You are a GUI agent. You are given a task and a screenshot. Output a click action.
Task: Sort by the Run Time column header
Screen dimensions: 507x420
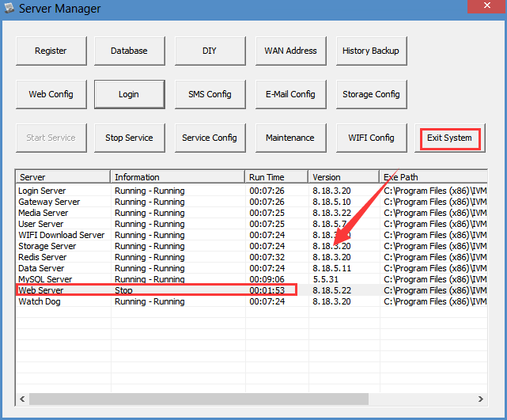click(x=277, y=177)
